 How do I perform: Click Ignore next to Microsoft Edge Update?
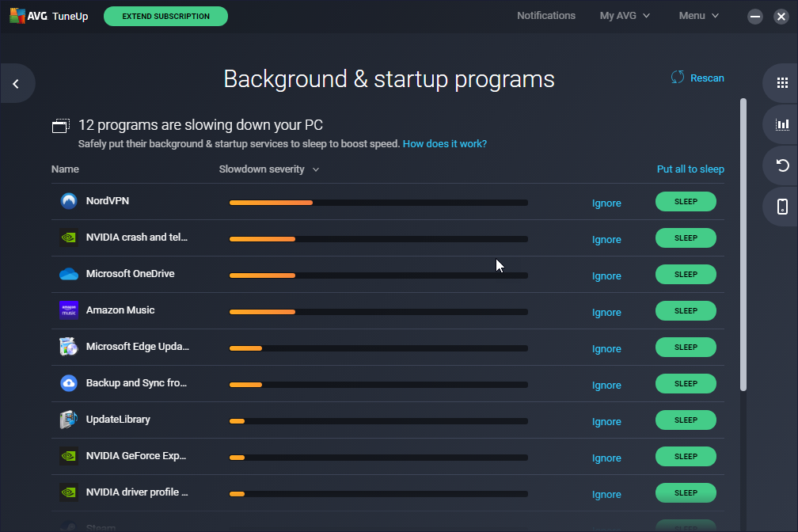point(606,348)
